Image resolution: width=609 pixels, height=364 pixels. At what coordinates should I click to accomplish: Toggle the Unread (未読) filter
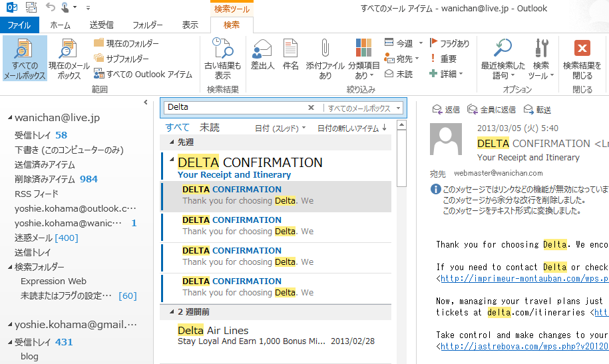(x=399, y=74)
